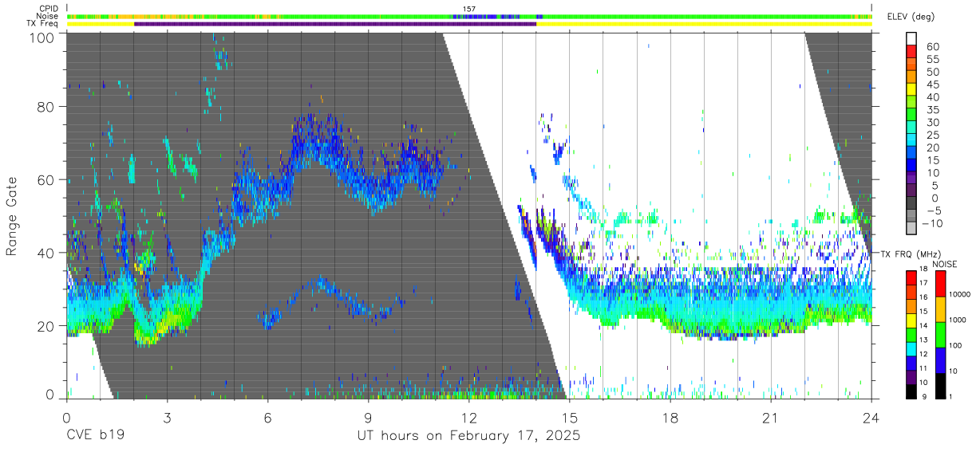Pick the black NOISE swatch between 1 and 10

click(x=940, y=386)
